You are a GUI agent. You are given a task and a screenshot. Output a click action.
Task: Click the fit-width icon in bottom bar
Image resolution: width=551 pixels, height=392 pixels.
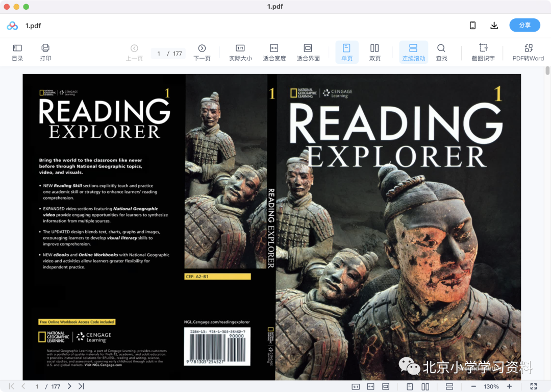pyautogui.click(x=371, y=387)
